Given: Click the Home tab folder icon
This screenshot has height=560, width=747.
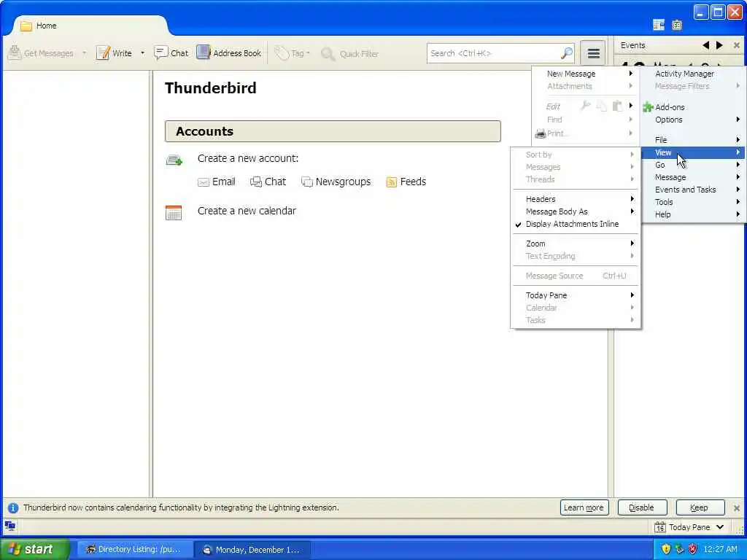Looking at the screenshot, I should 26,26.
